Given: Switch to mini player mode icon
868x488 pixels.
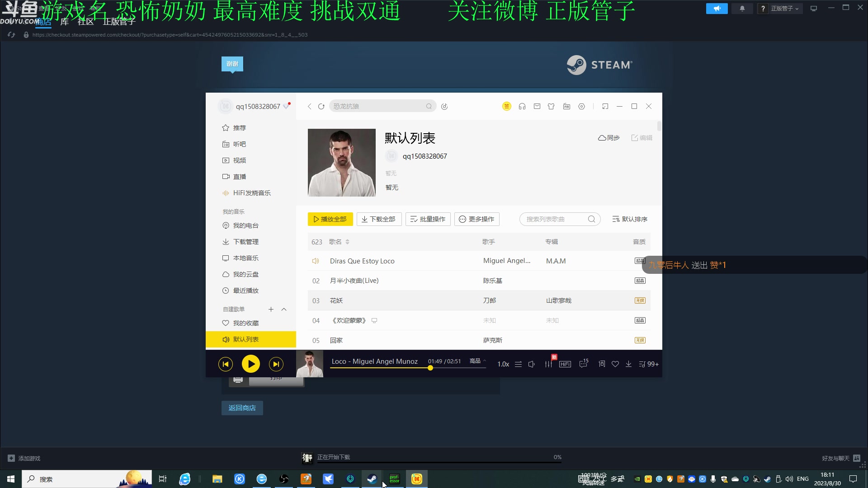Looking at the screenshot, I should [605, 106].
